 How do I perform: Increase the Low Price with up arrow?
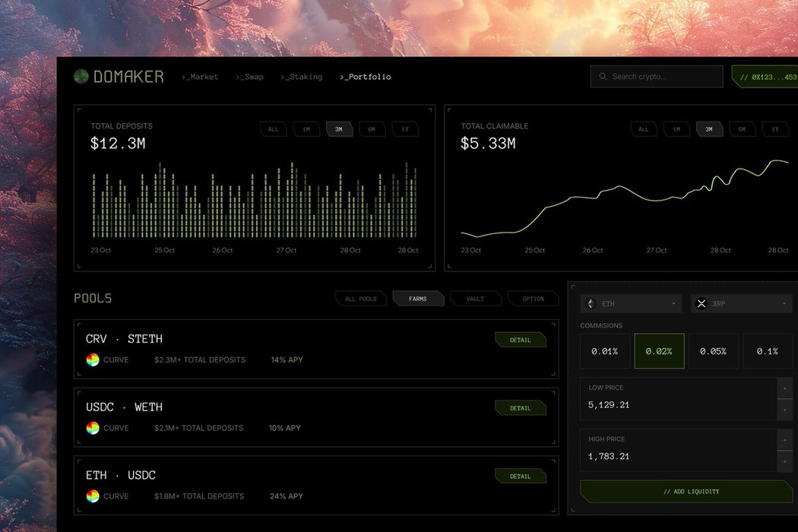click(x=785, y=388)
